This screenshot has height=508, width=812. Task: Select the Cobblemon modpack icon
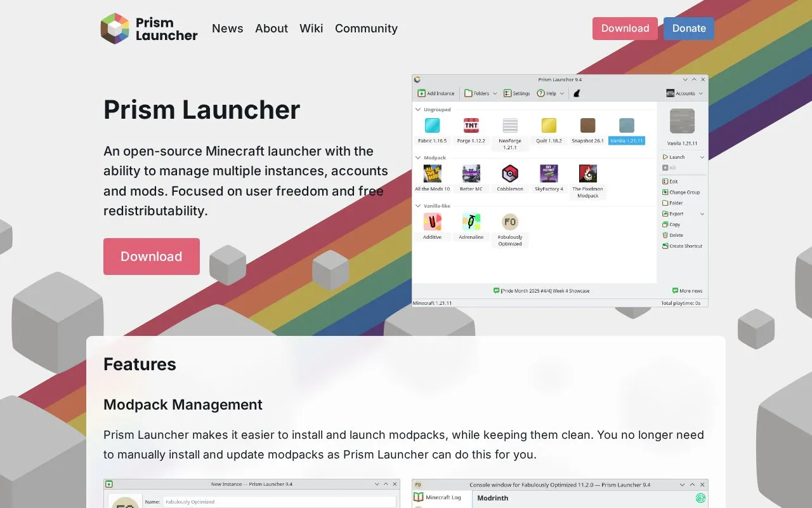tap(510, 173)
